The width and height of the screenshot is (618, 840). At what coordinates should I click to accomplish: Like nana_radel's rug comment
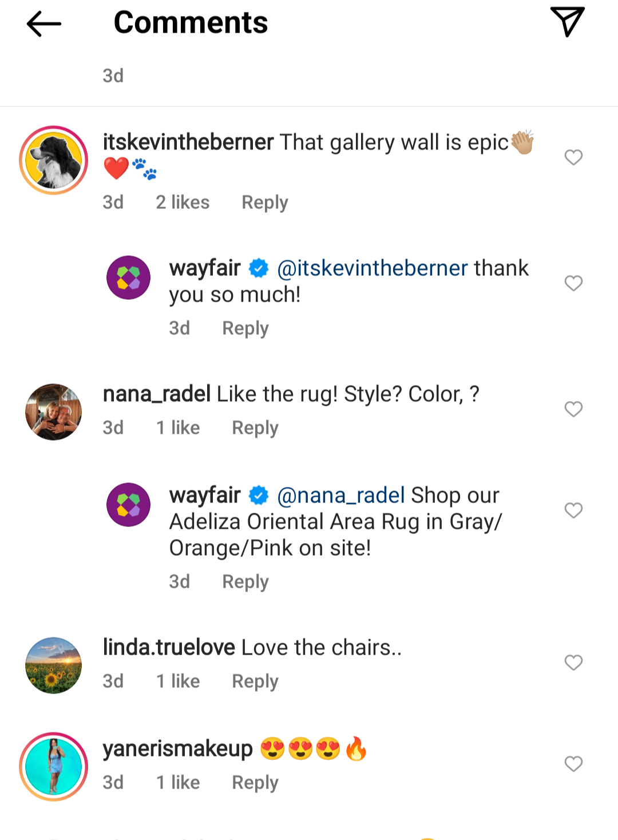pyautogui.click(x=573, y=409)
